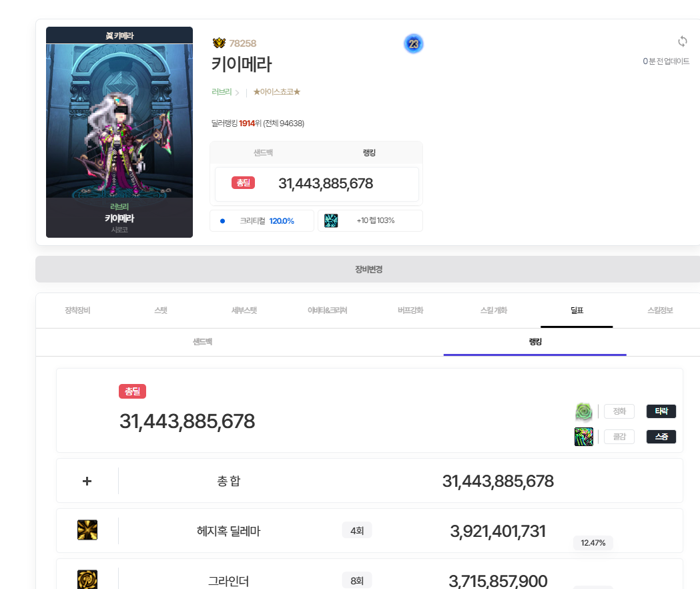Click the 그라인더 skill icon
The image size is (700, 589).
pos(87,579)
